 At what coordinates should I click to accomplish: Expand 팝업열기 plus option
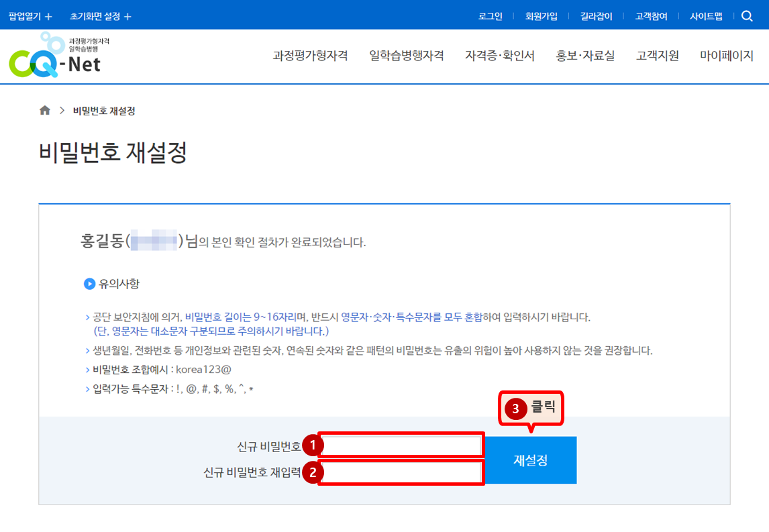[x=30, y=16]
